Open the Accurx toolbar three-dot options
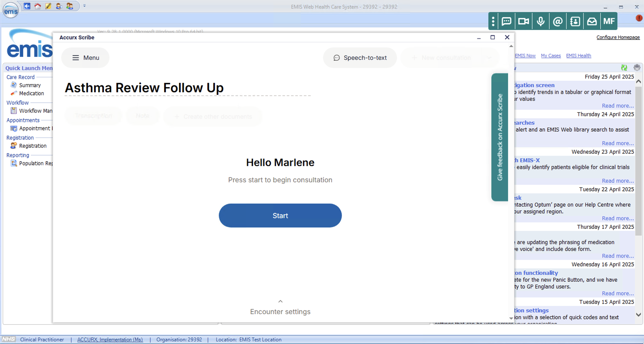This screenshot has width=644, height=344. click(493, 21)
